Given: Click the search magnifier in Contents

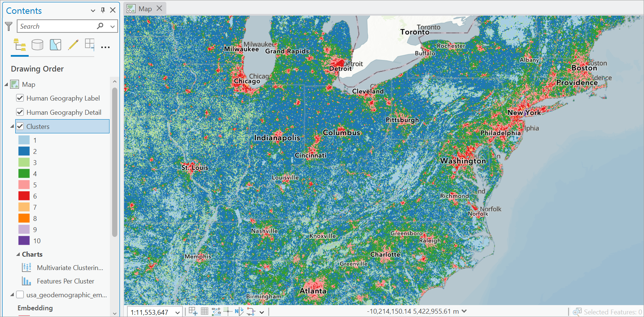Looking at the screenshot, I should click(100, 26).
